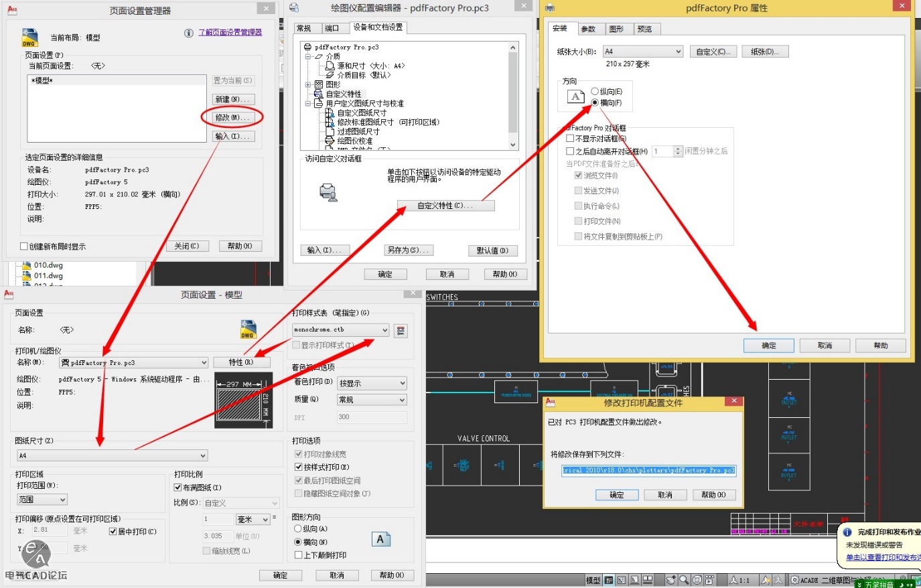Open the printer name pdfFactory Pro.pc3 dropdown
The image size is (921, 588).
(x=134, y=362)
